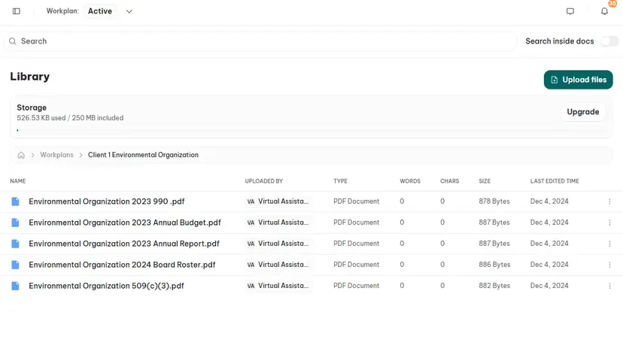623x364 pixels.
Task: Open more options for 2023 990 .pdf
Action: click(x=609, y=202)
